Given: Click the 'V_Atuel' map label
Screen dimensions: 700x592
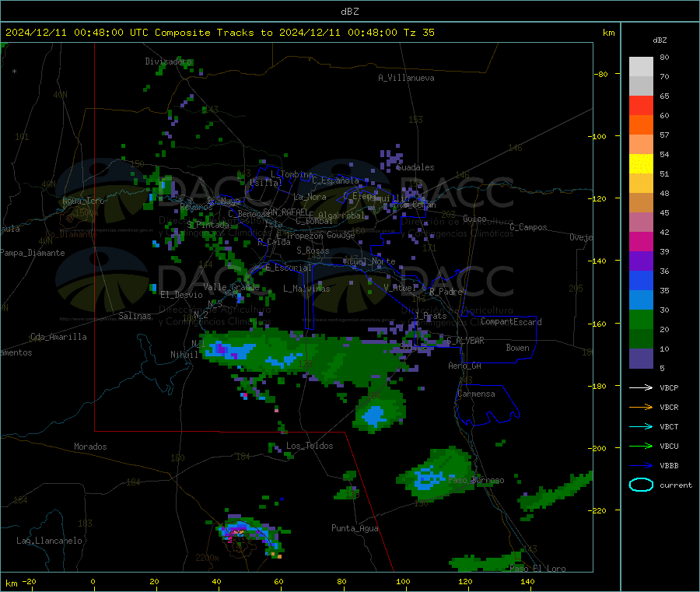Looking at the screenshot, I should (400, 288).
